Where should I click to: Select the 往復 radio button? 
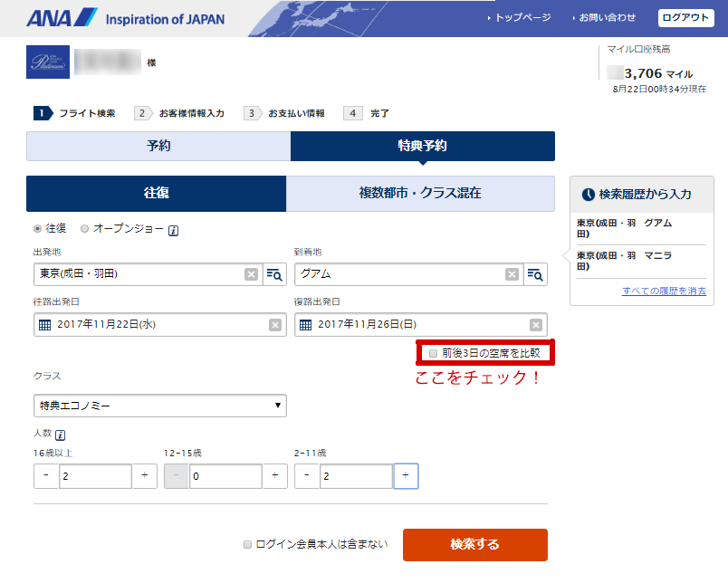pyautogui.click(x=38, y=229)
